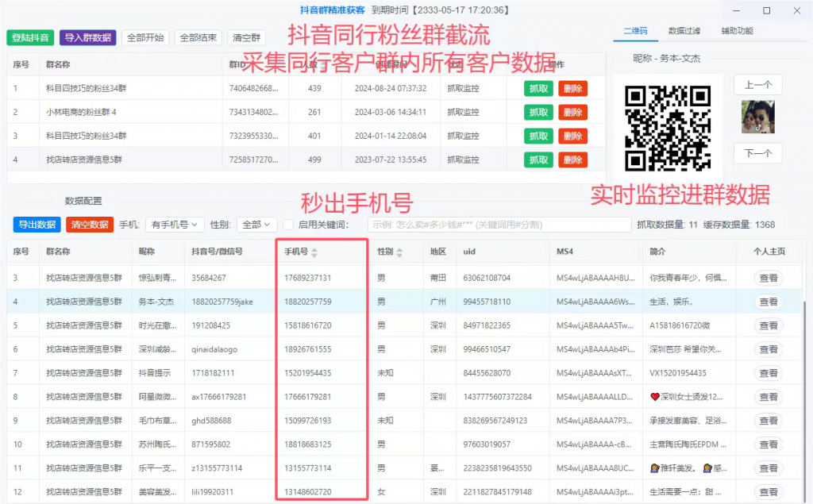Select the 二维码 tab
Image resolution: width=813 pixels, height=504 pixels.
click(635, 31)
